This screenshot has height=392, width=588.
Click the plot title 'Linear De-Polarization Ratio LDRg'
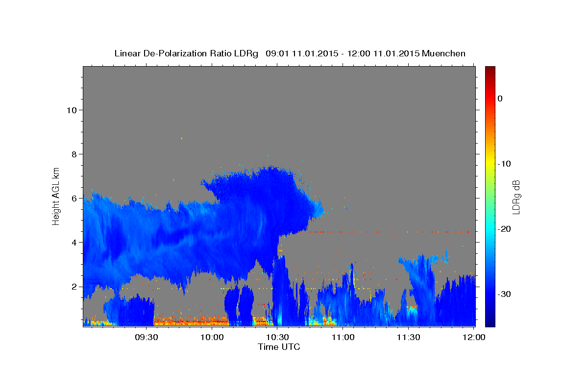point(186,53)
